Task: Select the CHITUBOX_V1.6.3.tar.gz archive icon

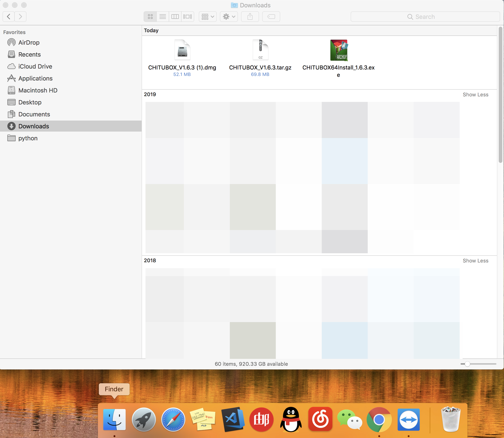Action: (260, 50)
